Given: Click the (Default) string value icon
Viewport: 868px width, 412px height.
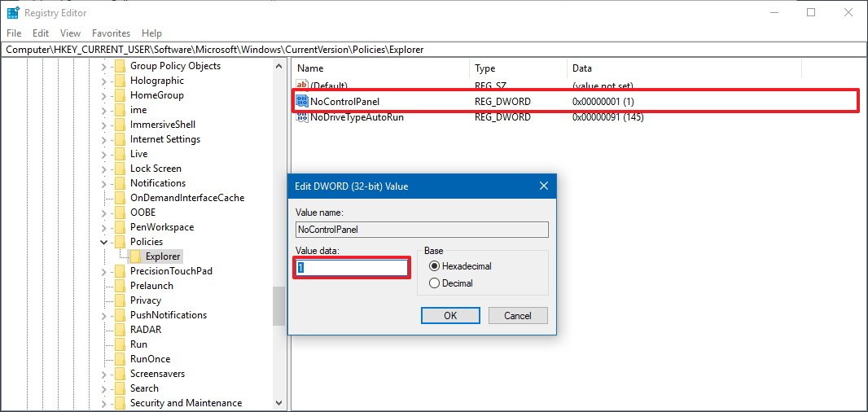Looking at the screenshot, I should [x=303, y=85].
